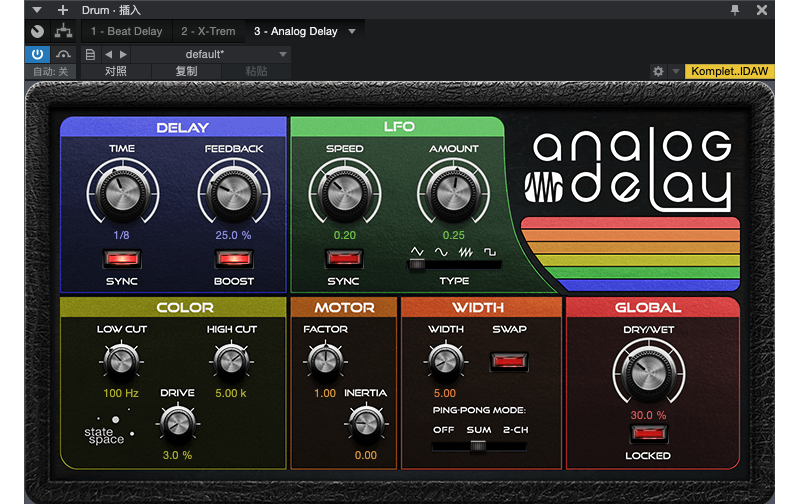Viewport: 800px width, 504px height.
Task: Toggle the BOOST red button
Action: point(234,259)
